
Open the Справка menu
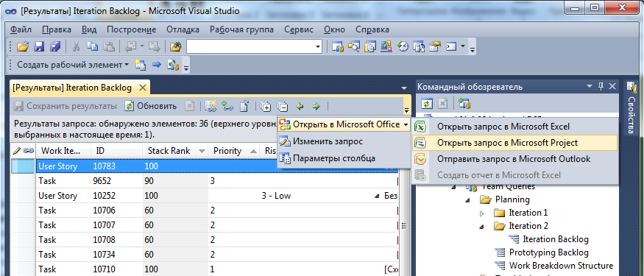(372, 29)
